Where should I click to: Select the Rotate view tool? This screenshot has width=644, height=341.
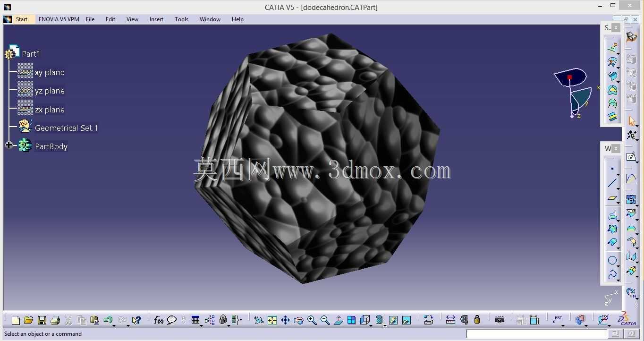pyautogui.click(x=299, y=320)
